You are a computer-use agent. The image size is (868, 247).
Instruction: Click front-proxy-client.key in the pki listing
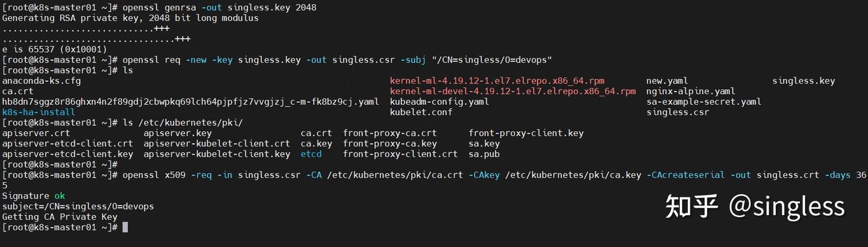[526, 133]
